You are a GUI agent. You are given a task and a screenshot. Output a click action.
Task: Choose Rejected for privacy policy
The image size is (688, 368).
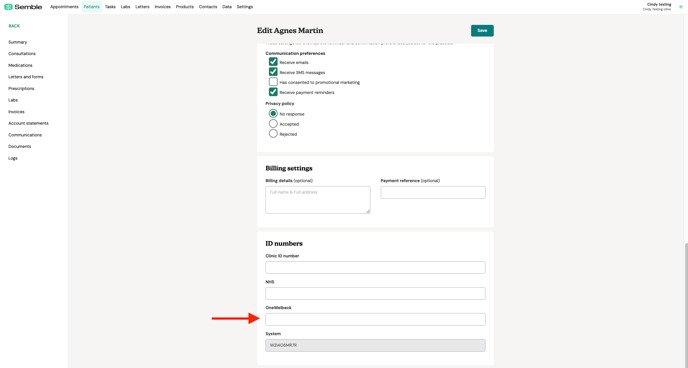click(x=273, y=134)
